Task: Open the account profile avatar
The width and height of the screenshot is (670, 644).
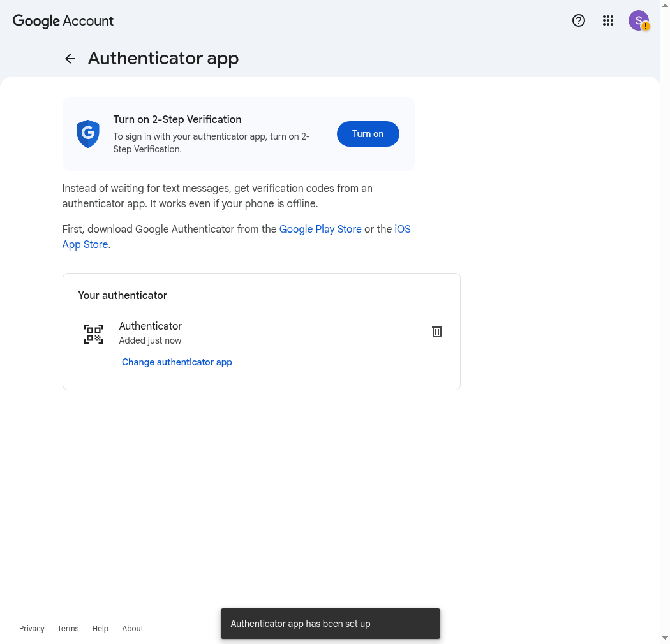Action: (x=639, y=20)
